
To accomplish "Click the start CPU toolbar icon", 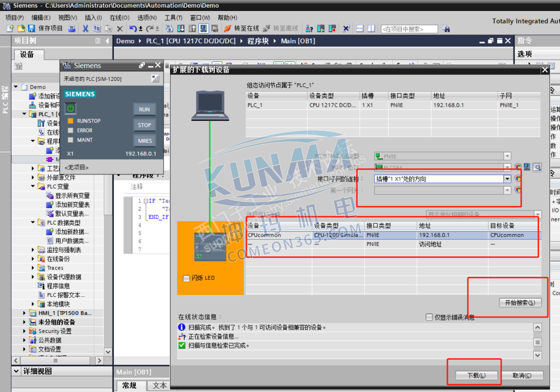I will (x=321, y=28).
